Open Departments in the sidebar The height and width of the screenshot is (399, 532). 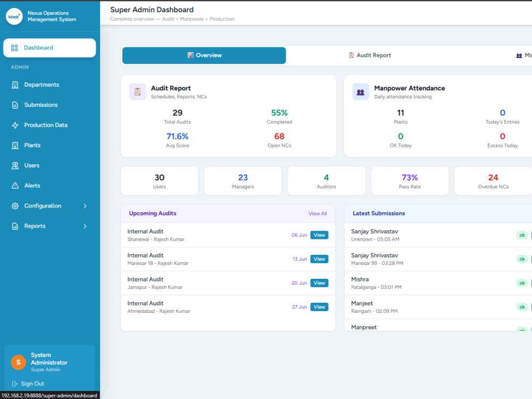coord(49,85)
